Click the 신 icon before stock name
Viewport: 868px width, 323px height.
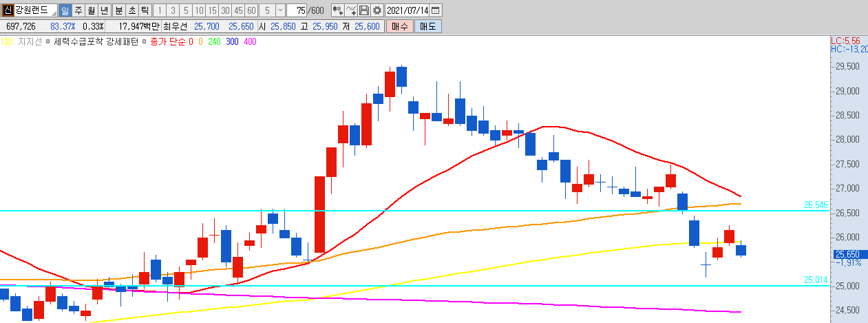click(8, 10)
